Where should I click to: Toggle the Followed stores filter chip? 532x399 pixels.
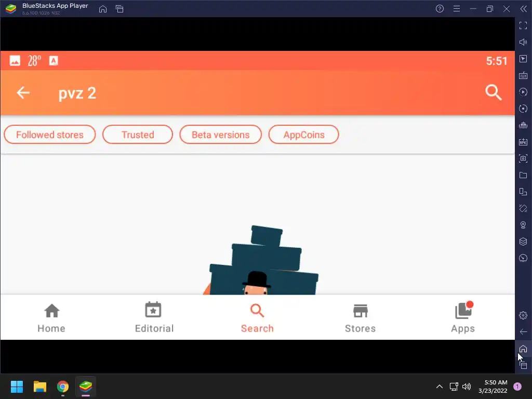(50, 135)
